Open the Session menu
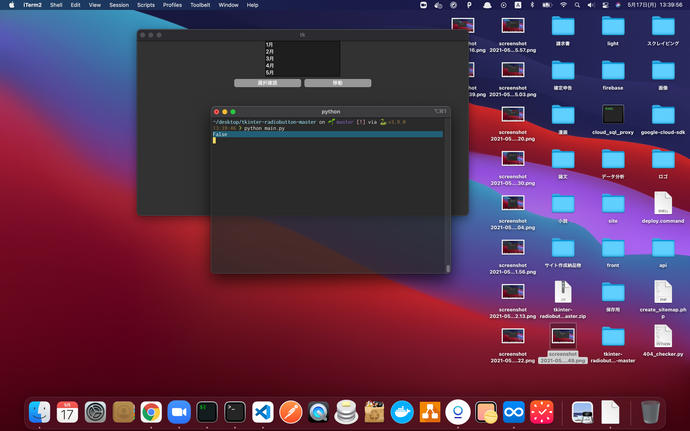 coord(119,5)
